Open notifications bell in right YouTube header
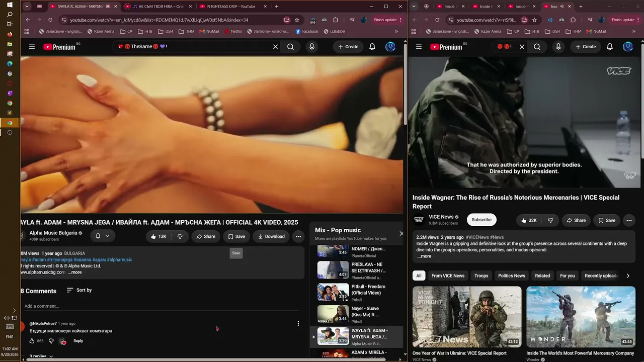This screenshot has width=644, height=362. pos(610,47)
